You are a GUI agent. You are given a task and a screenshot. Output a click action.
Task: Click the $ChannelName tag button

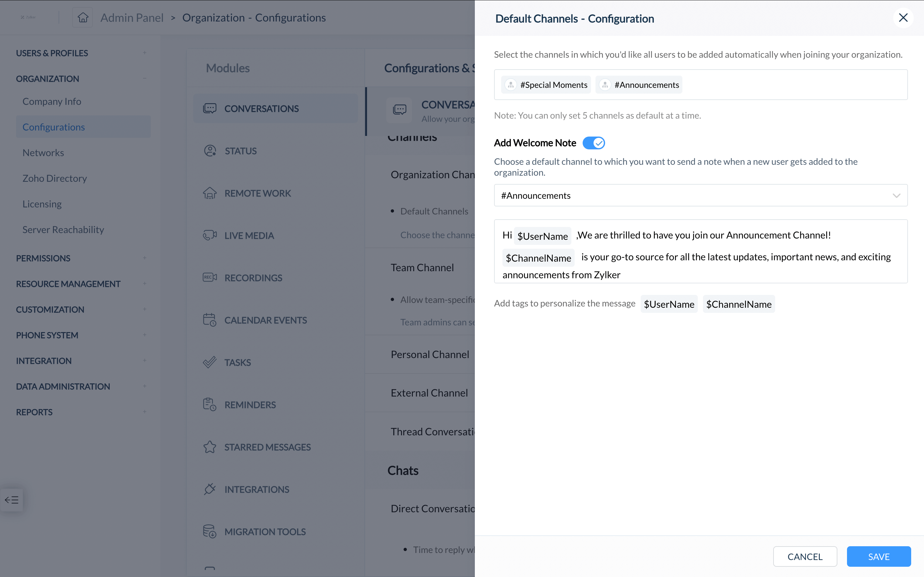(739, 304)
